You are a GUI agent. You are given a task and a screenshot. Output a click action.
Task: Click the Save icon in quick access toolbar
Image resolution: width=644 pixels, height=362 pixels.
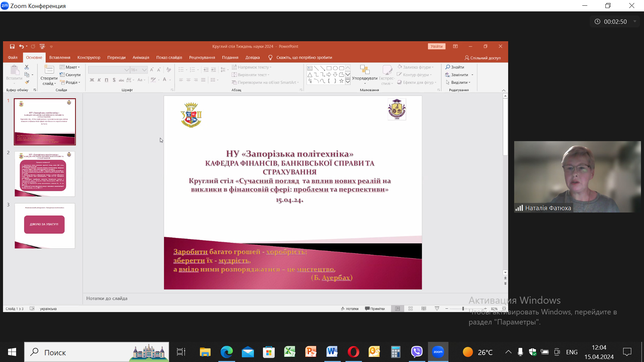pos(12,47)
